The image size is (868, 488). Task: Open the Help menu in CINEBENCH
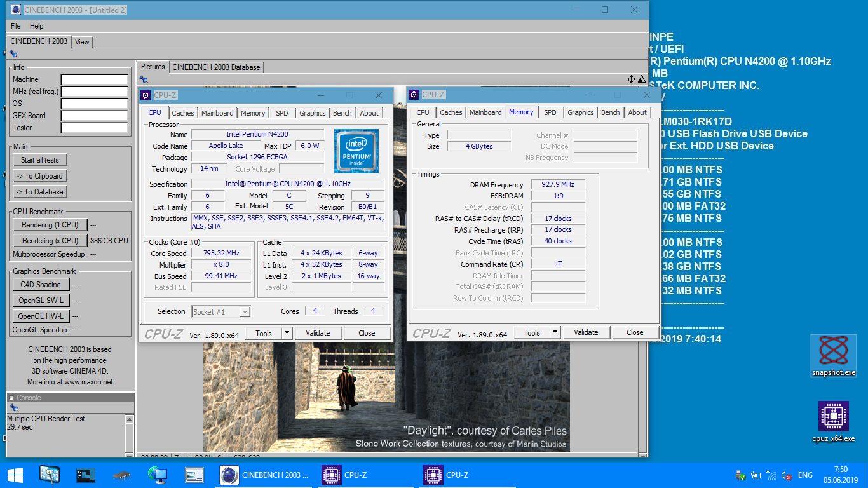coord(37,26)
